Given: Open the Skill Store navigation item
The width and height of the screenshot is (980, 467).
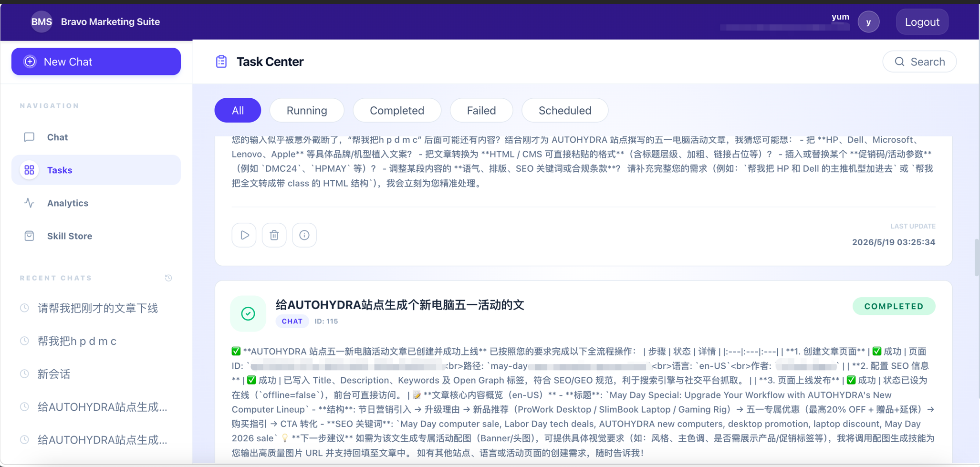Looking at the screenshot, I should click(x=96, y=236).
